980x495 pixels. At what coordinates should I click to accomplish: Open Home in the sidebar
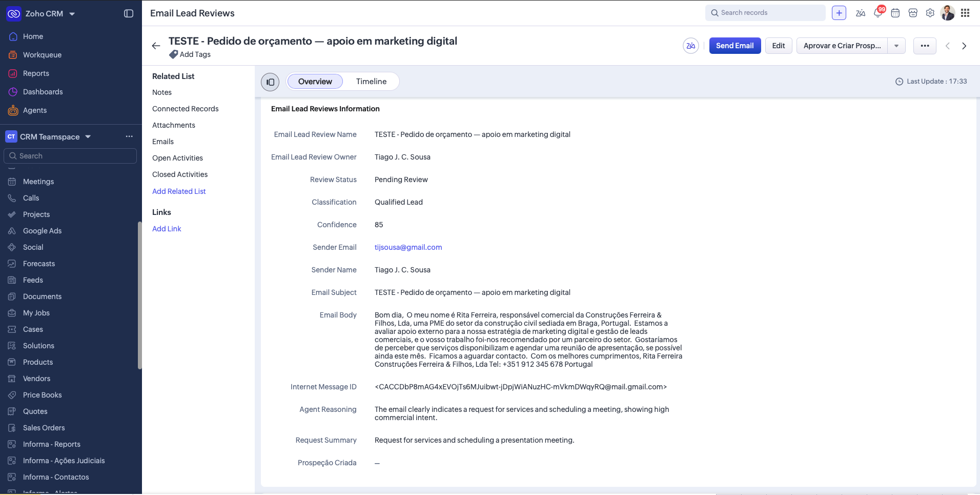tap(33, 36)
